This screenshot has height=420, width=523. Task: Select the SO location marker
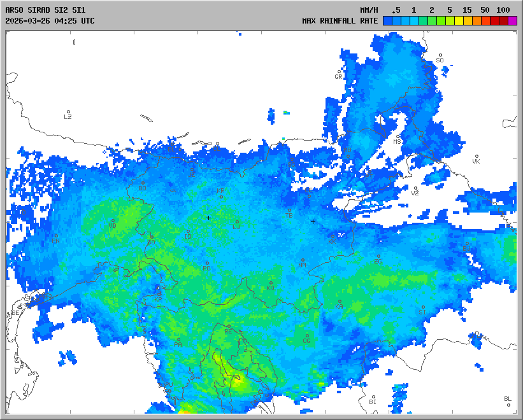440,55
